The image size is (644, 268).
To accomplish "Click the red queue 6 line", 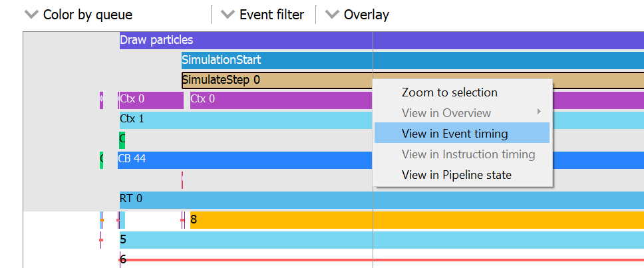I will (x=266, y=260).
